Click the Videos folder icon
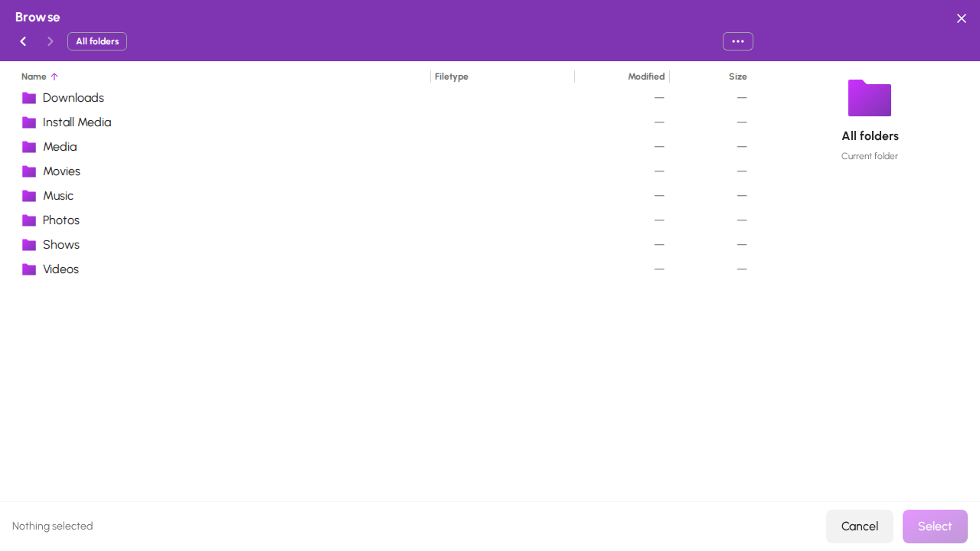The image size is (980, 551). pos(29,269)
